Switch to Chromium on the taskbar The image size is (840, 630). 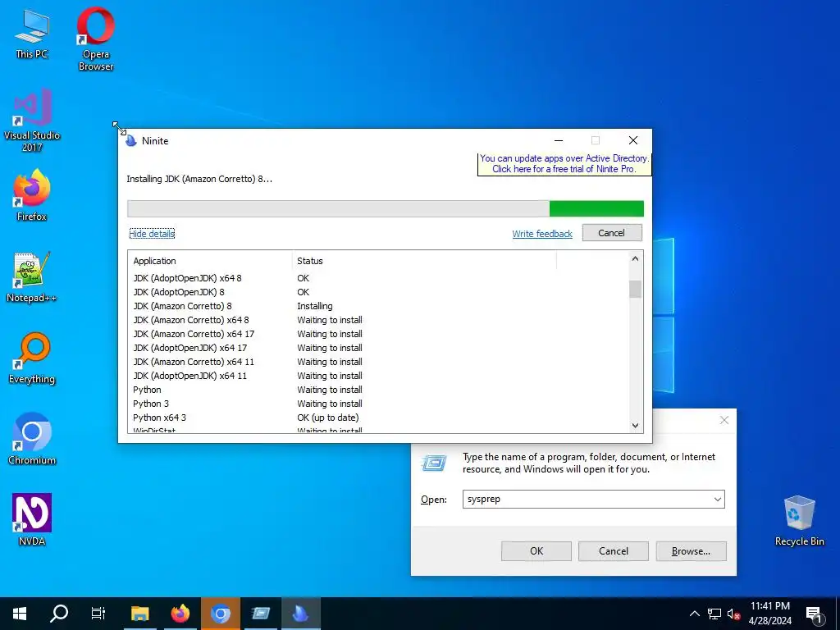pyautogui.click(x=220, y=614)
